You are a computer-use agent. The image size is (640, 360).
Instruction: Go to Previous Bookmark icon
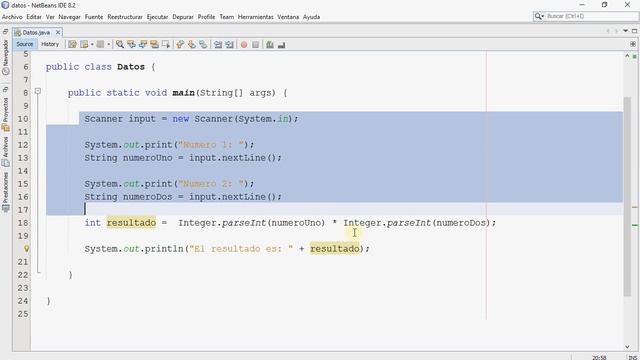pyautogui.click(x=180, y=44)
